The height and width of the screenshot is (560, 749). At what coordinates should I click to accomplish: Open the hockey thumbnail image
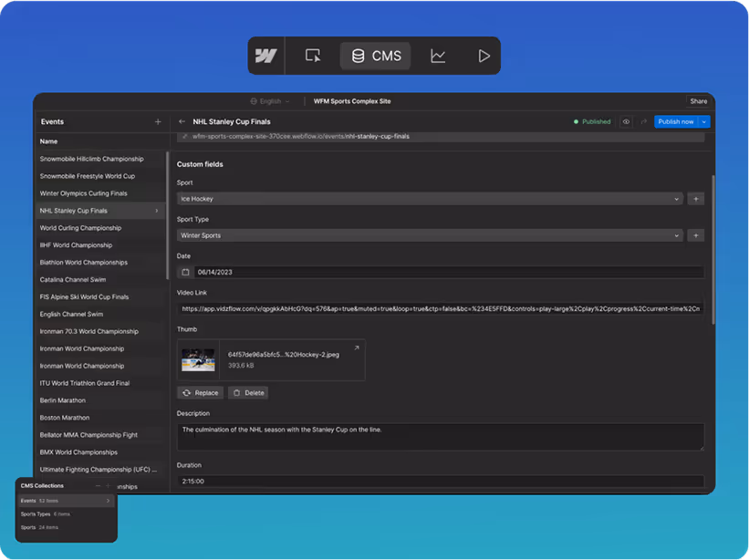(198, 360)
